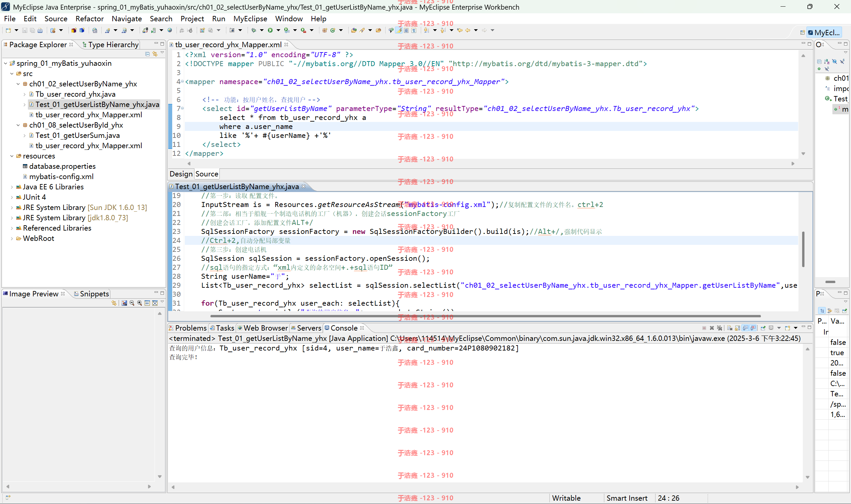The image size is (851, 504).
Task: Switch to the Type Hierarchy tab
Action: coord(110,45)
